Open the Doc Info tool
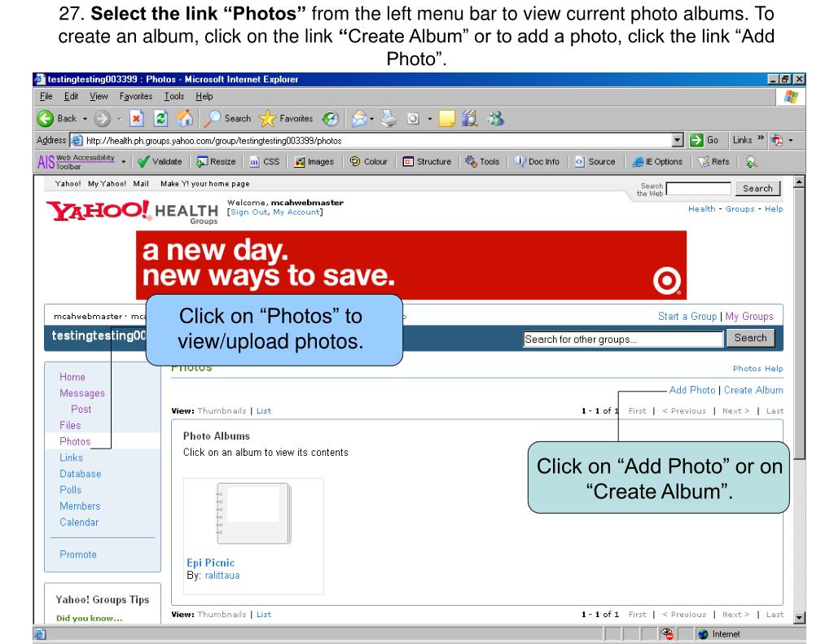 coord(538,162)
